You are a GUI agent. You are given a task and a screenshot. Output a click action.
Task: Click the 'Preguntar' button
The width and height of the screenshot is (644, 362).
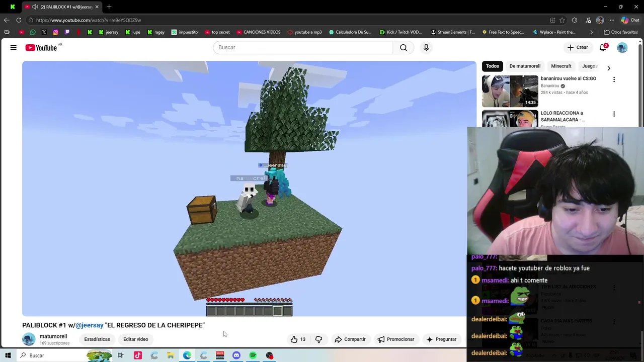441,339
